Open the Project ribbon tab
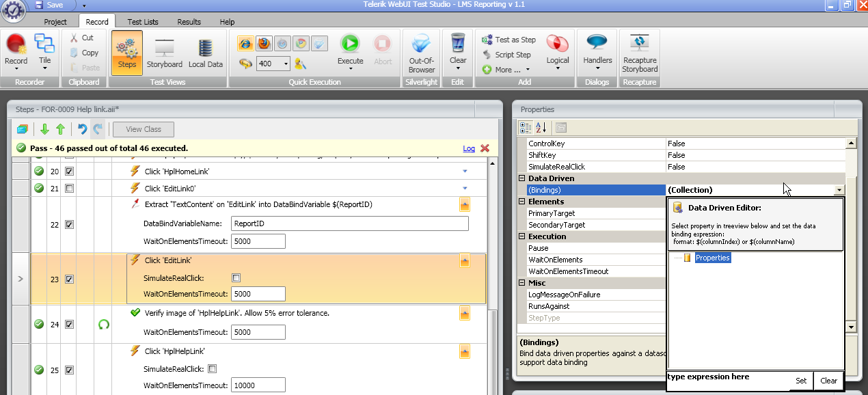 click(x=55, y=22)
